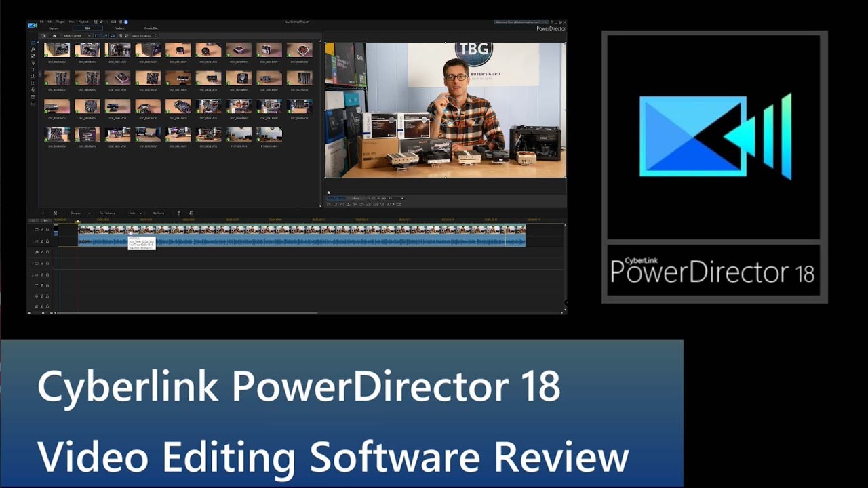The height and width of the screenshot is (488, 868).
Task: Open the Fit zoom dropdown under preview
Action: (395, 198)
